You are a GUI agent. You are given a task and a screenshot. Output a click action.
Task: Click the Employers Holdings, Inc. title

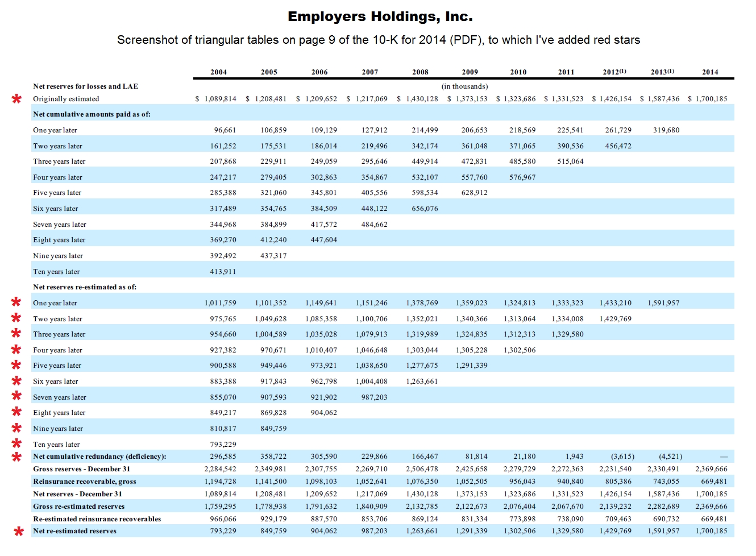[x=380, y=16]
